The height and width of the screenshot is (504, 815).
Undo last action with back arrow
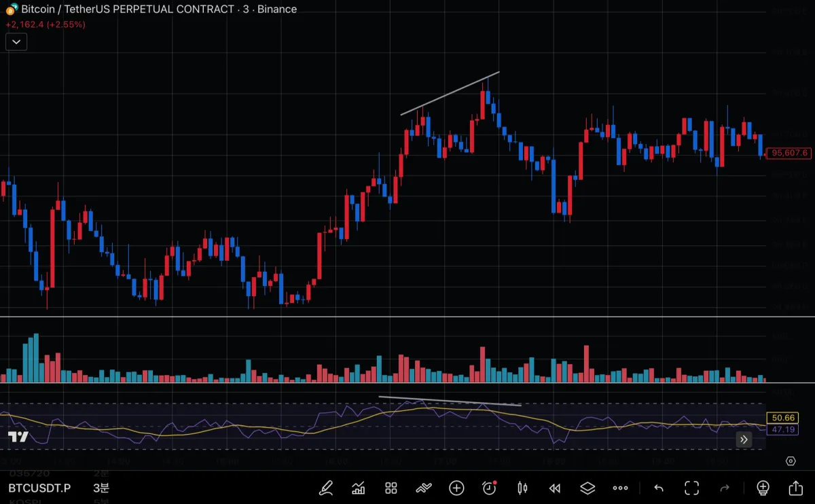[x=659, y=488]
